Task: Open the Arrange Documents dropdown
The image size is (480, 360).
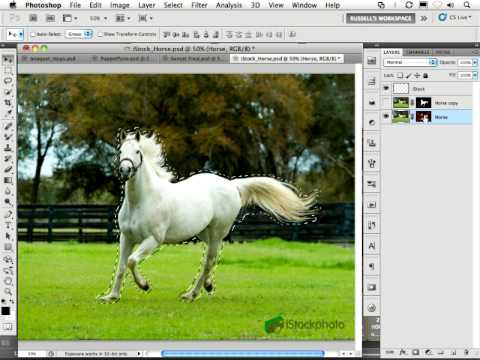Action: coord(123,18)
